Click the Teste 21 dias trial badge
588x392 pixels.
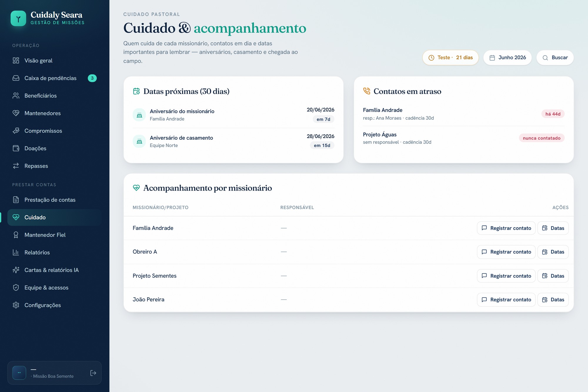(450, 58)
